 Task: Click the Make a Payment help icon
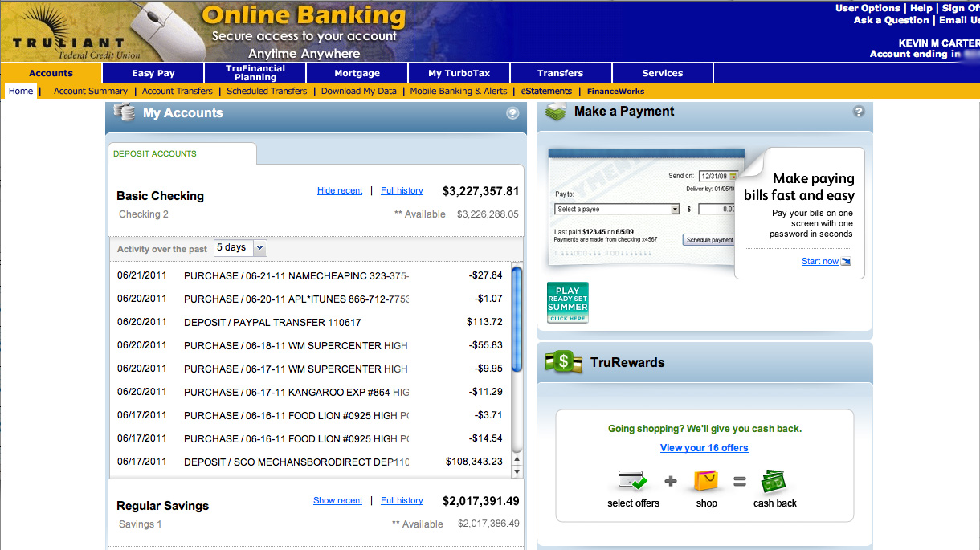point(859,112)
